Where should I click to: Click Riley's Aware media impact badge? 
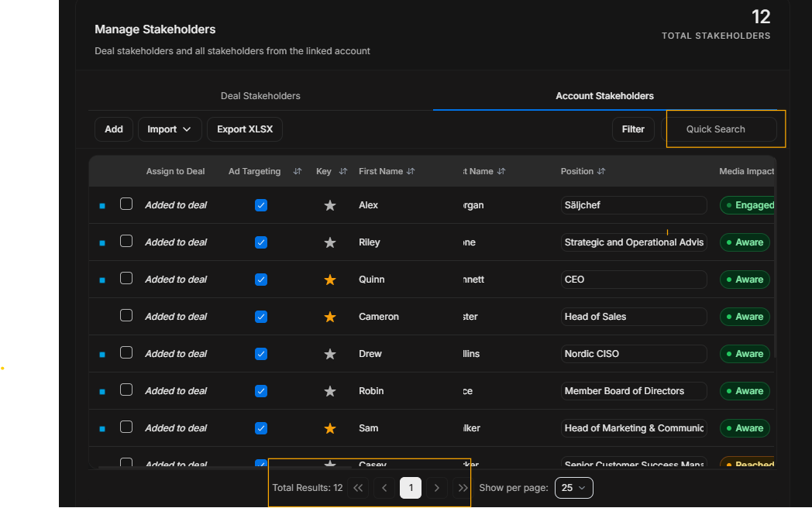[745, 242]
